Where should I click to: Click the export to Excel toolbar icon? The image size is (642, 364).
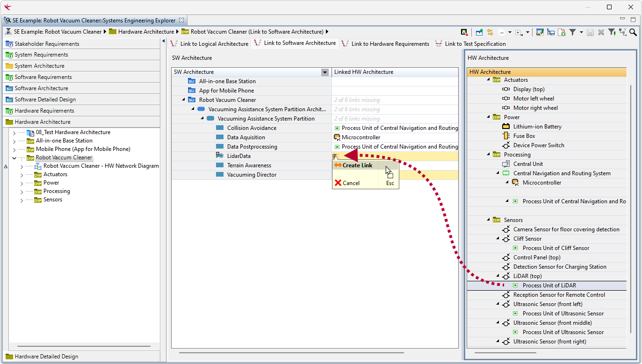[x=562, y=32]
